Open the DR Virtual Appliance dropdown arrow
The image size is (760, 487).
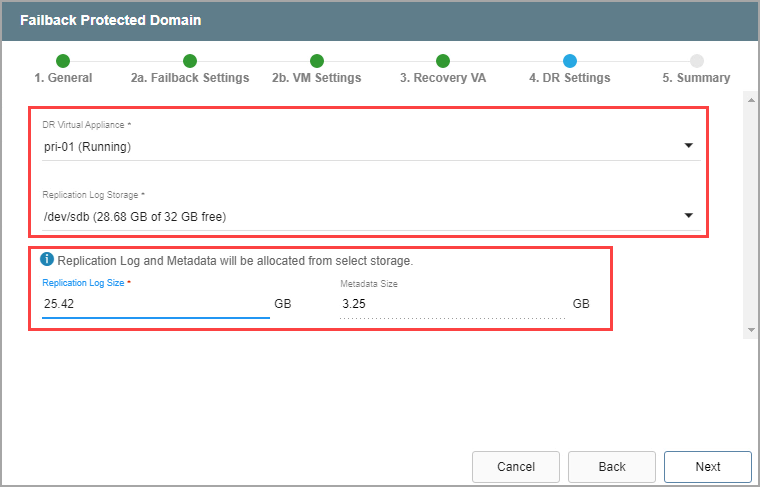688,146
